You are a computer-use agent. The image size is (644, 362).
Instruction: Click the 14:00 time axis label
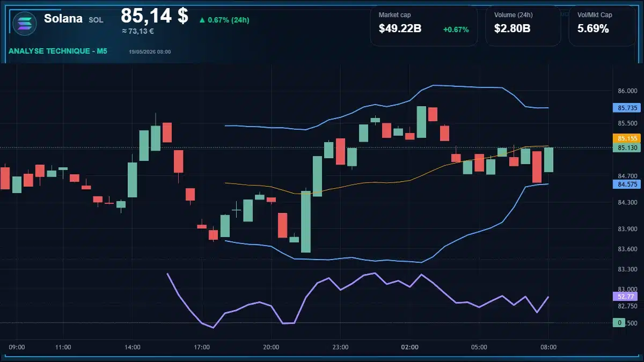pyautogui.click(x=133, y=347)
